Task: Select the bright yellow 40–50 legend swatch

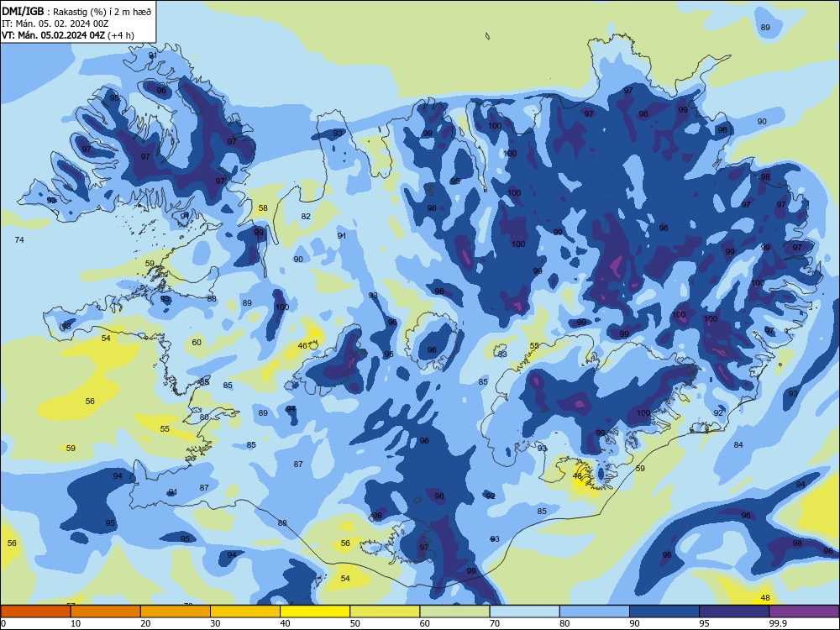Action: [x=315, y=612]
